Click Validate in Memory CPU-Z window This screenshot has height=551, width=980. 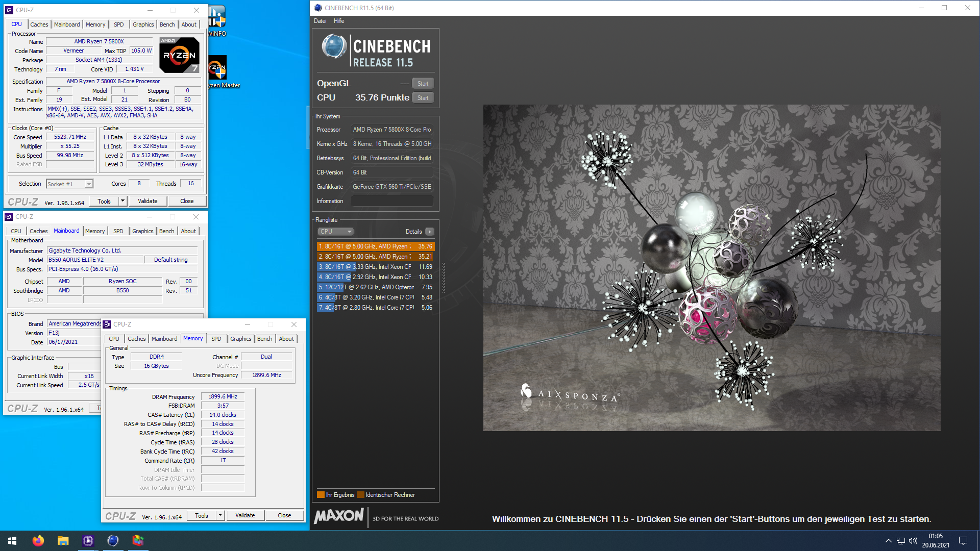pos(245,515)
